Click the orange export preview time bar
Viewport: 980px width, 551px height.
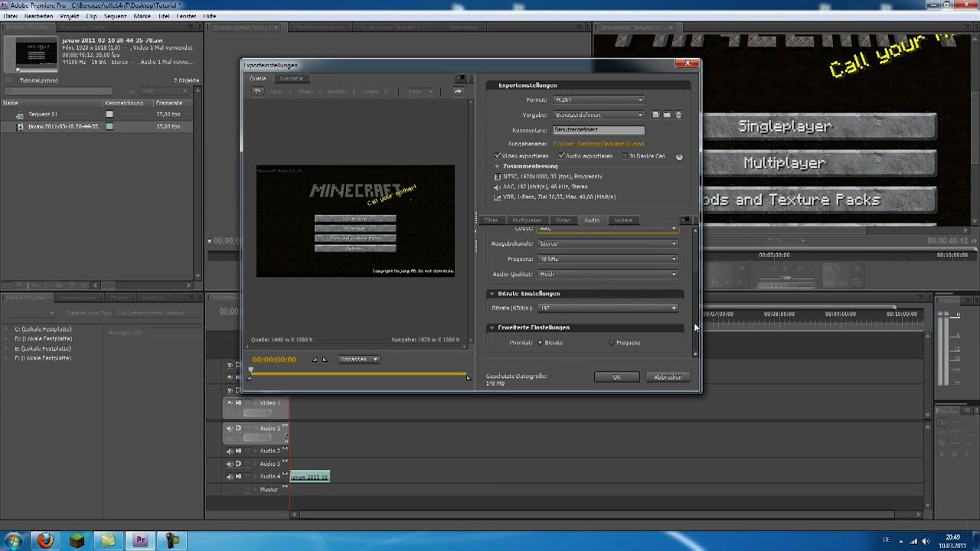[358, 374]
